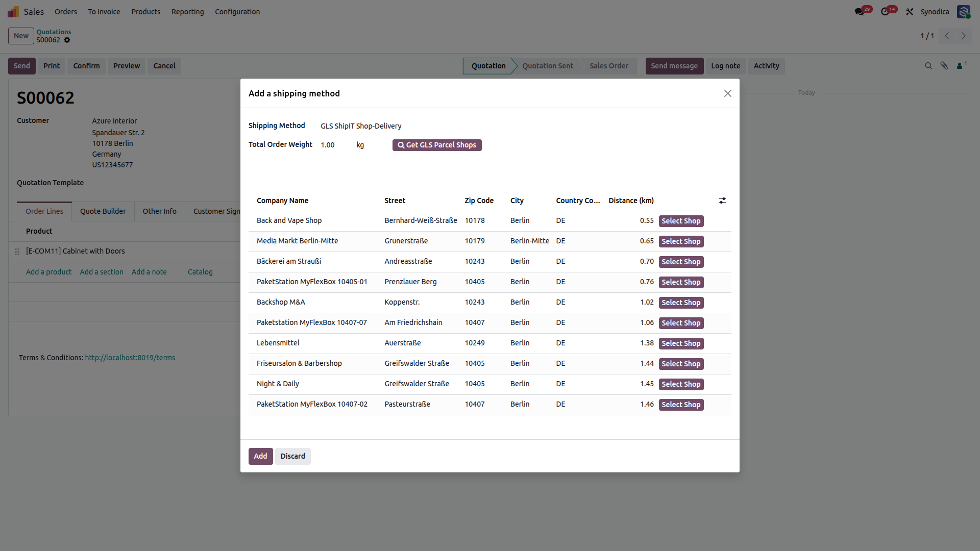Click the Catalog link
Viewport: 980px width, 551px height.
200,272
